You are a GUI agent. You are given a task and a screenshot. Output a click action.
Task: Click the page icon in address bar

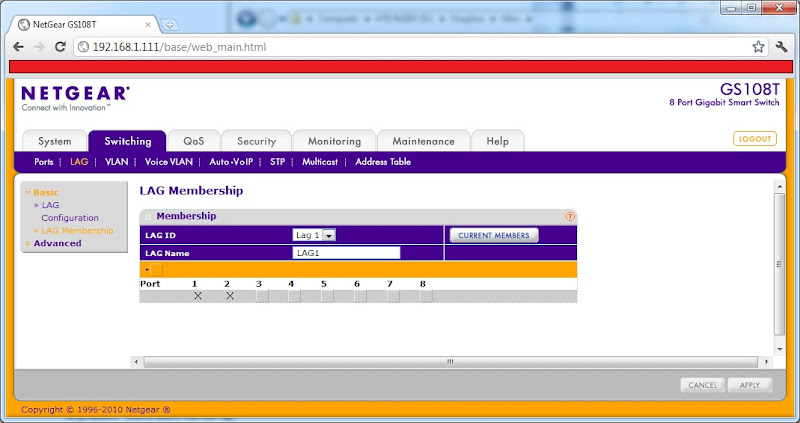click(84, 47)
